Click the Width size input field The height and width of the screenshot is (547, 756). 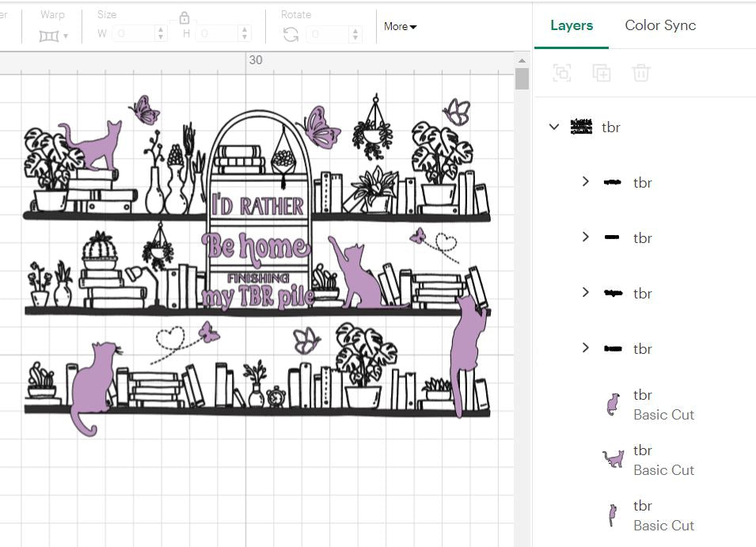(x=134, y=33)
